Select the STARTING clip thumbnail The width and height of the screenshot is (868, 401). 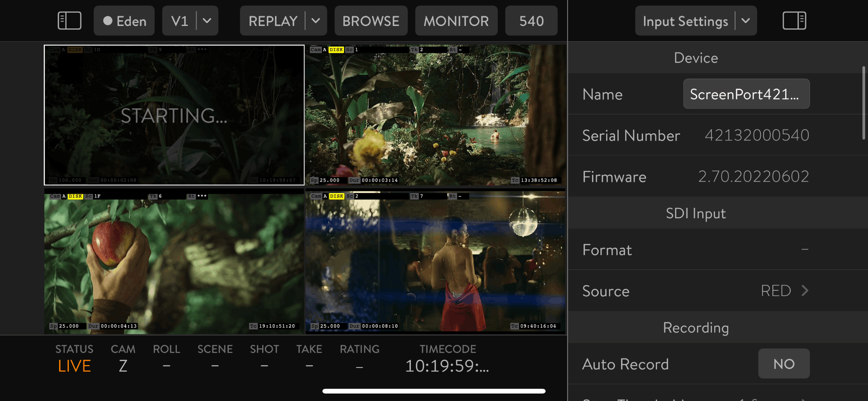coord(174,115)
